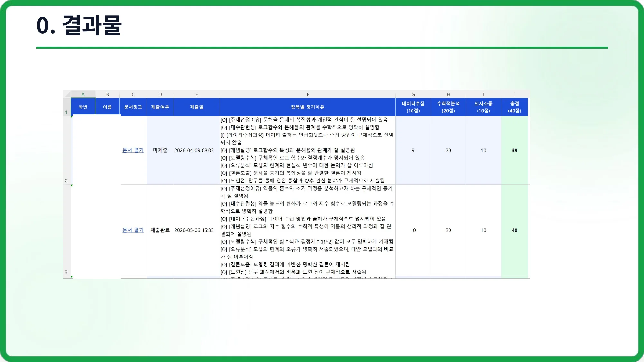
Task: Click the 항목별 평가이유 header cell
Action: click(308, 107)
